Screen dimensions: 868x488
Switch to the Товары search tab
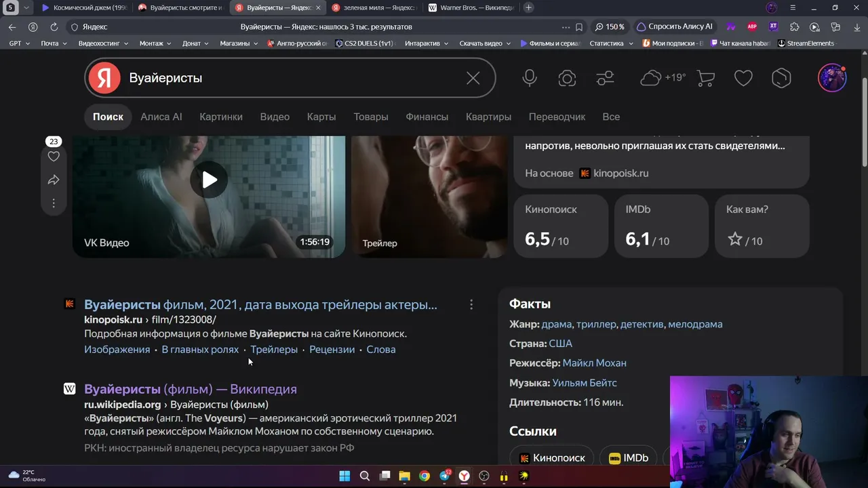point(371,117)
